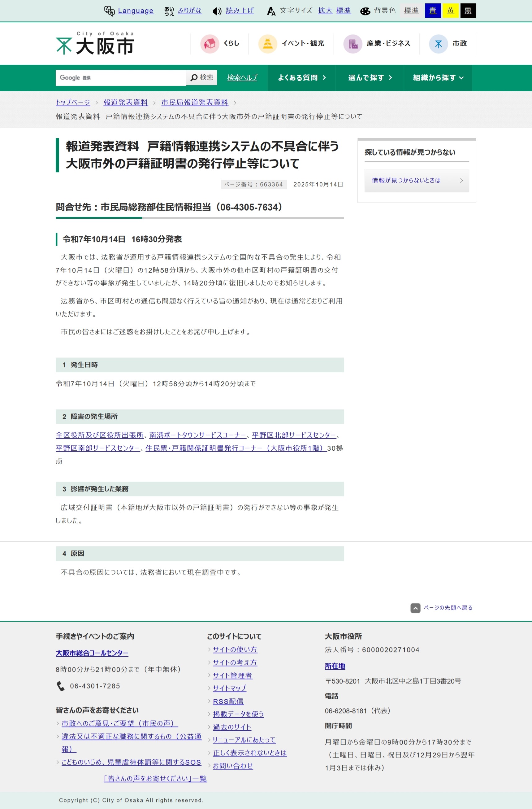The width and height of the screenshot is (532, 809).
Task: Open the City of Osaka logo homepage
Action: pos(95,43)
